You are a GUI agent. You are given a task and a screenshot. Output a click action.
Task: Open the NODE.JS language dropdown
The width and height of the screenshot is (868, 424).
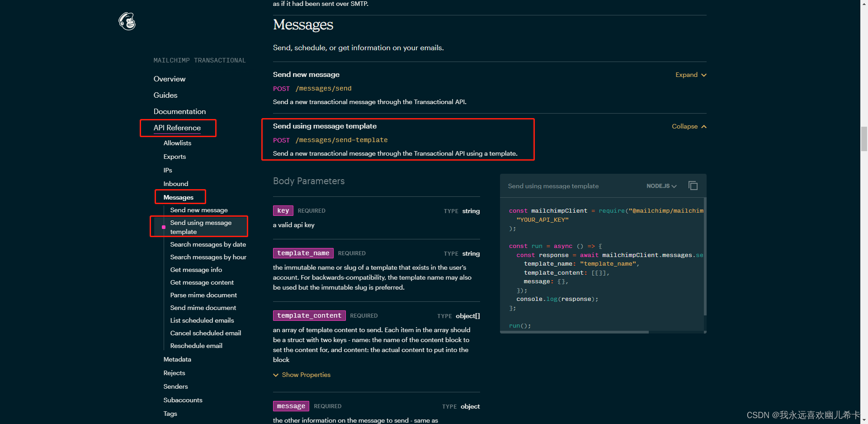pos(661,186)
